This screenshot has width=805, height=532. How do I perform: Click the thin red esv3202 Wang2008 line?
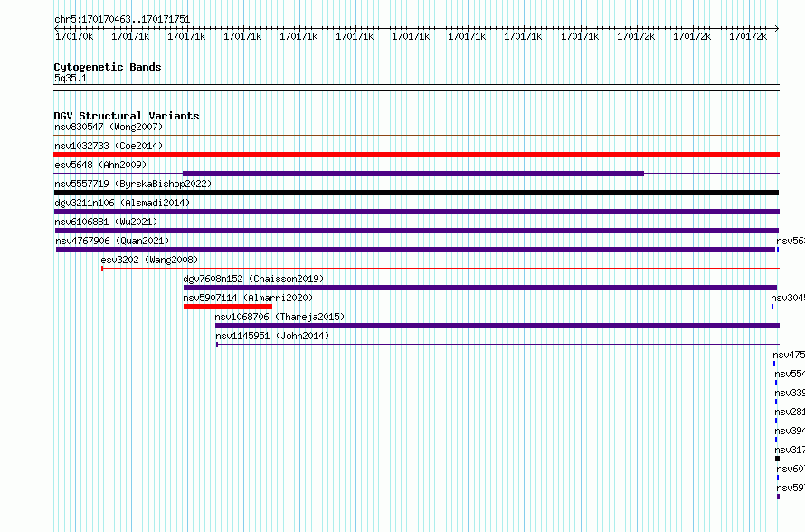[440, 268]
